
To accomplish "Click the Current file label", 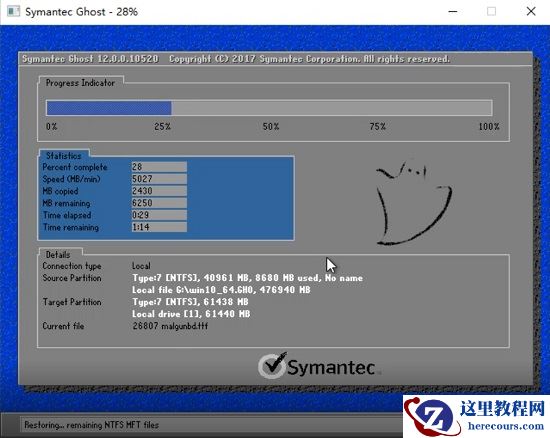I will (63, 326).
